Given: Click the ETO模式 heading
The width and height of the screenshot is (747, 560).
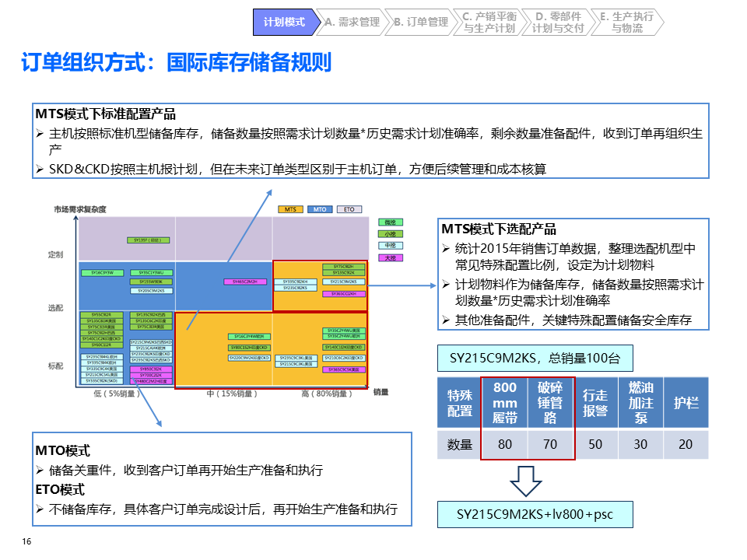Looking at the screenshot, I should (60, 489).
